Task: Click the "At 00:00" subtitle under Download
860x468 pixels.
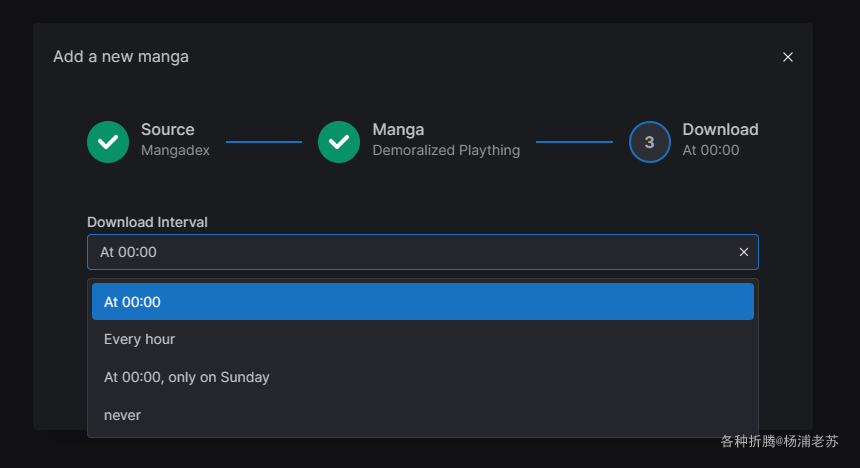Action: point(710,151)
